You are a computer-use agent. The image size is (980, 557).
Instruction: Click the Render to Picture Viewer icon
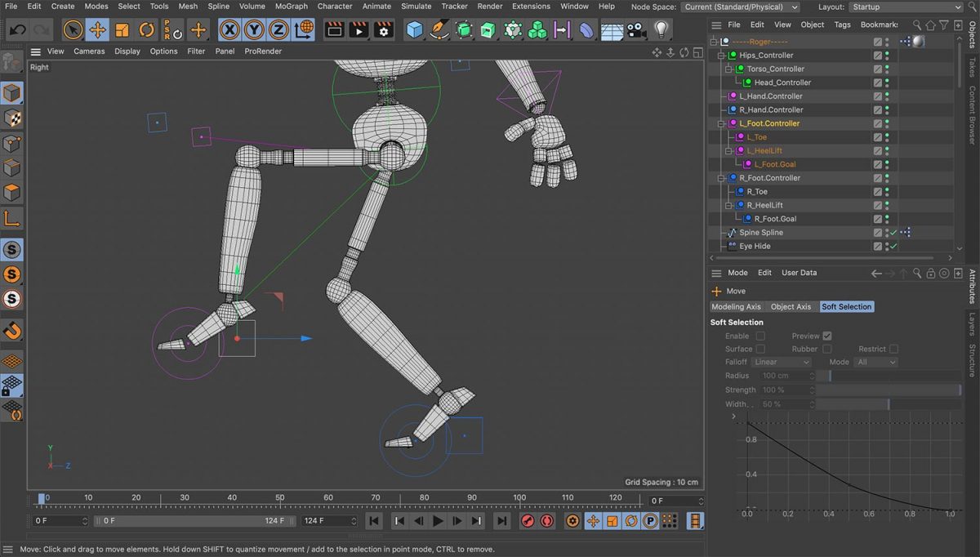(359, 29)
